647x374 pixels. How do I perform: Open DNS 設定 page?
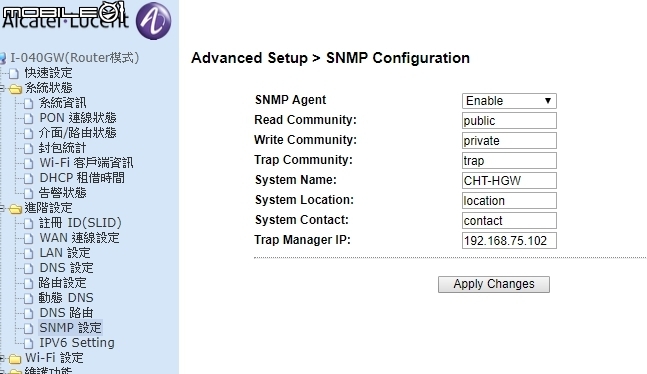pos(66,268)
